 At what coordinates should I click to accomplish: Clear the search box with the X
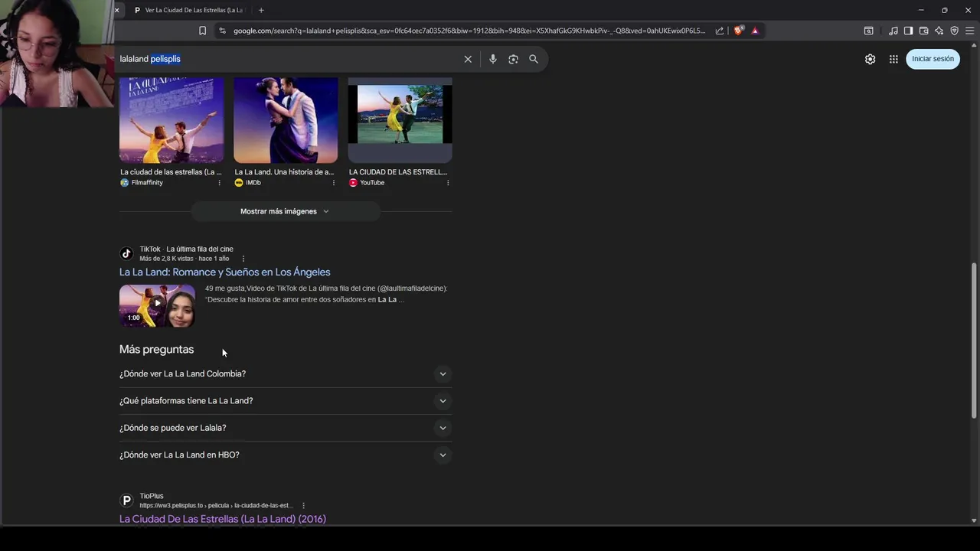[468, 59]
